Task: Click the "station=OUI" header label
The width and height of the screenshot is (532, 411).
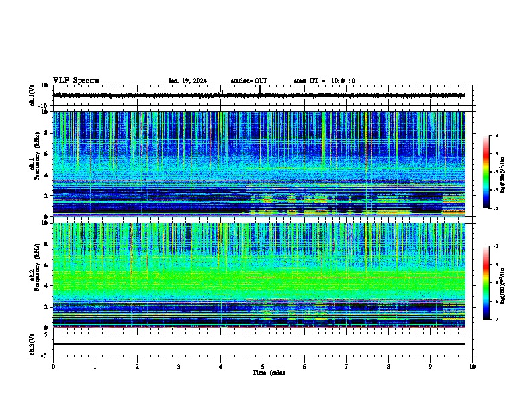Action: 249,81
